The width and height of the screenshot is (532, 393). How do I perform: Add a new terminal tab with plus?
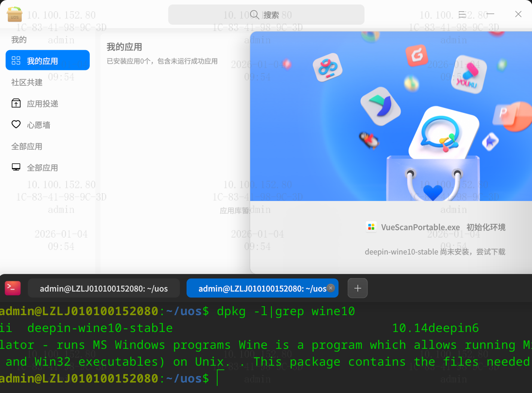point(358,288)
